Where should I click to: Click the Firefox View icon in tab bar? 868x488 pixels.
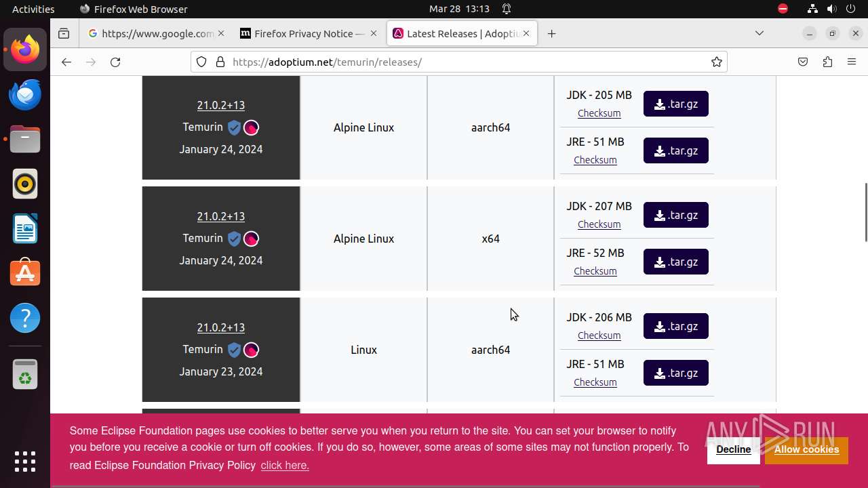coord(64,33)
